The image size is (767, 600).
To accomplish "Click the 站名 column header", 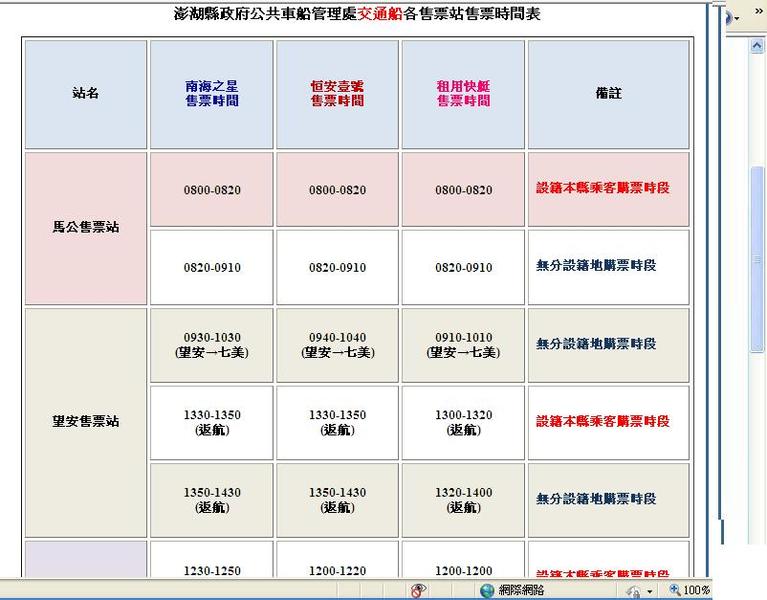I will coord(86,94).
